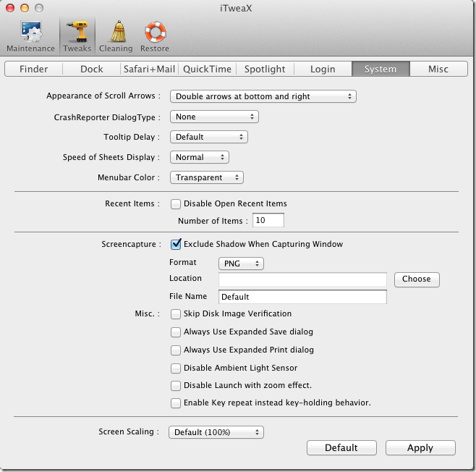Click the screencapture Location field
This screenshot has width=476, height=472.
tap(302, 279)
